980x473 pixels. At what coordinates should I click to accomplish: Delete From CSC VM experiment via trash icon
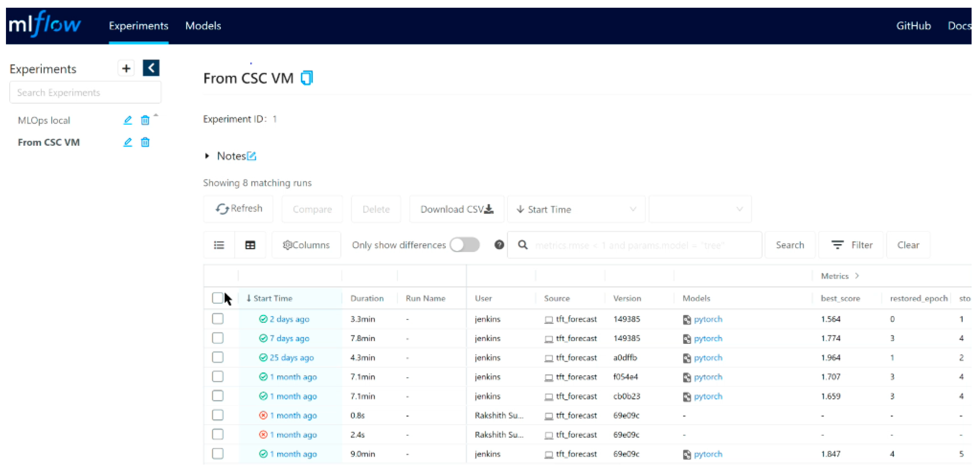pyautogui.click(x=145, y=142)
